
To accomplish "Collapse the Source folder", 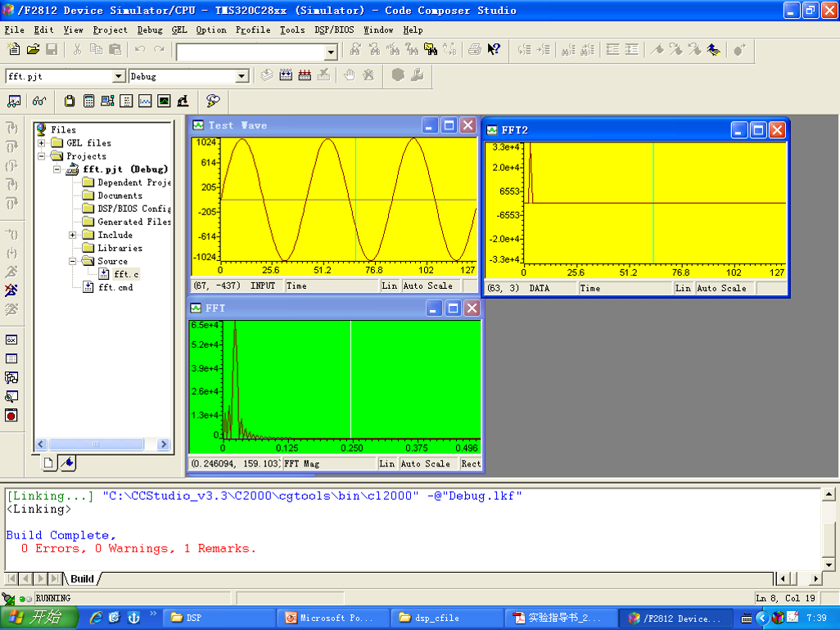I will (x=72, y=261).
